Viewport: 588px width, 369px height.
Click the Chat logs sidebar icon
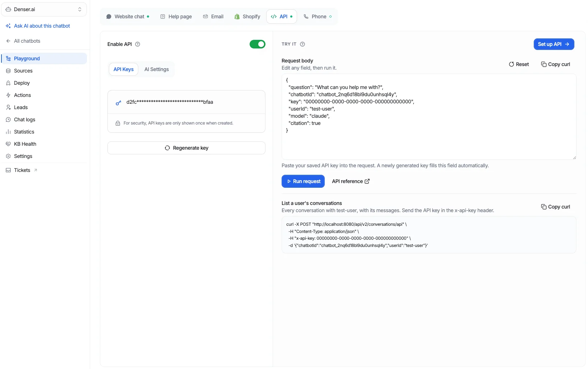[8, 120]
